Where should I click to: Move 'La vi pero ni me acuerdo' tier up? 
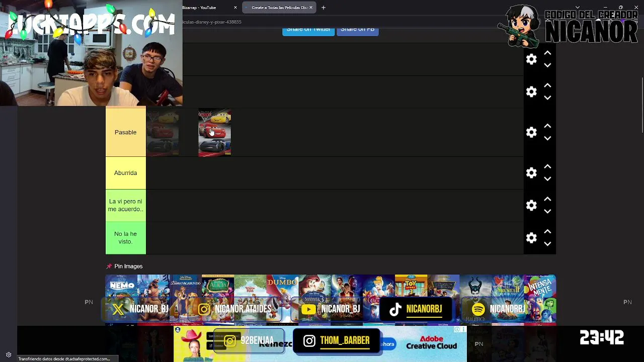pyautogui.click(x=547, y=199)
